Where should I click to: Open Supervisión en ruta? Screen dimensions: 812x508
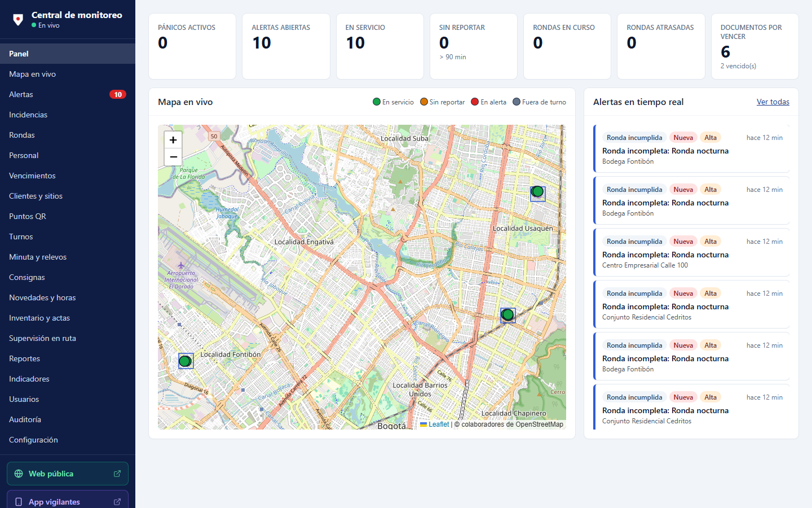point(68,338)
